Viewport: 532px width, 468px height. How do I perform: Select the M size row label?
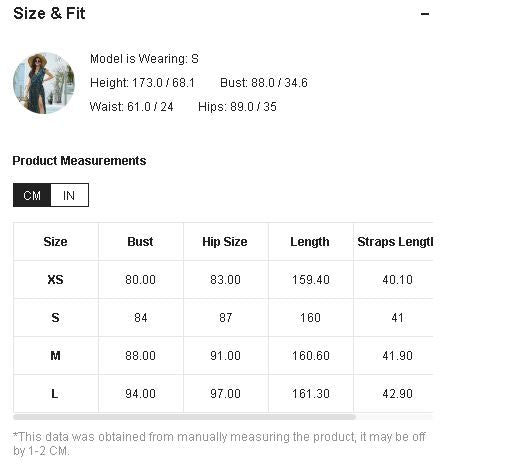coord(56,356)
